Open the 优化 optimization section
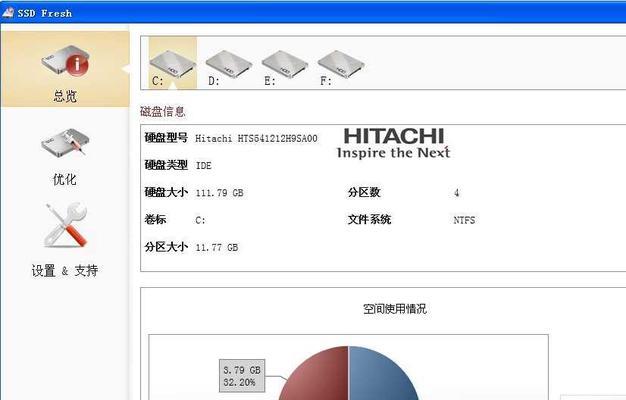The width and height of the screenshot is (626, 400). tap(65, 156)
